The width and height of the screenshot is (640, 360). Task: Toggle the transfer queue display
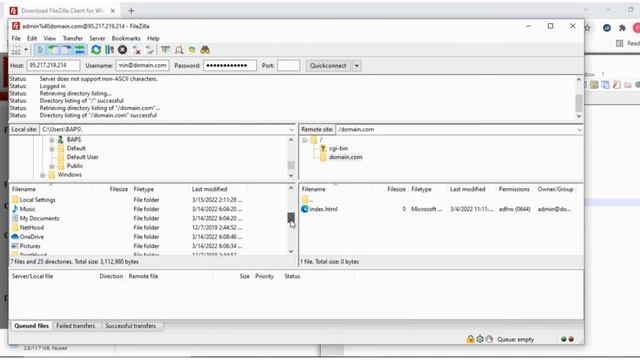pyautogui.click(x=80, y=50)
